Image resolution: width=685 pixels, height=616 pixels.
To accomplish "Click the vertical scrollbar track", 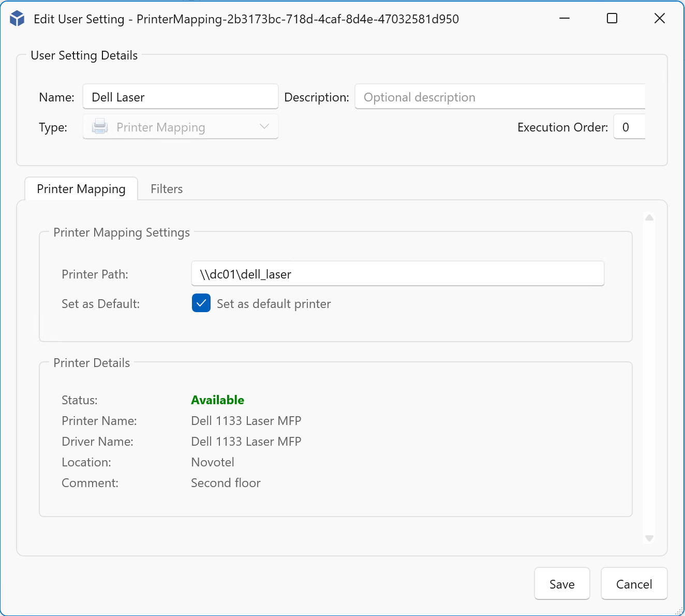I will 649,378.
